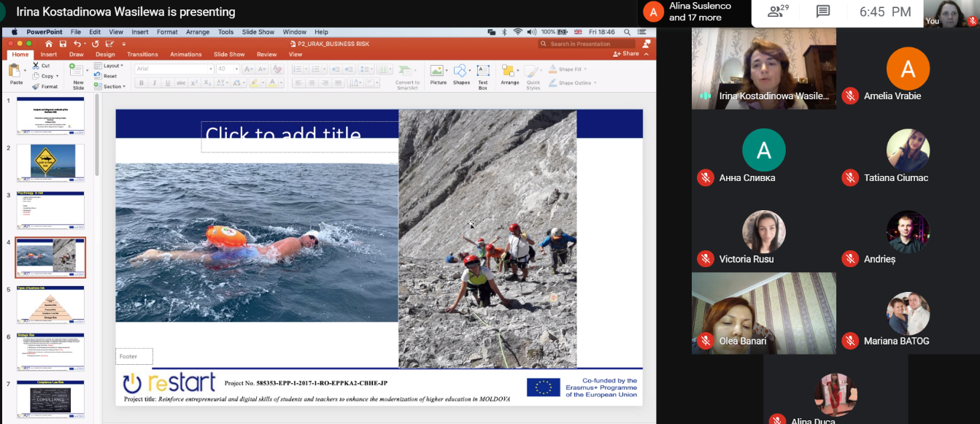Click the slide panel vertical scrollbar

point(97,136)
